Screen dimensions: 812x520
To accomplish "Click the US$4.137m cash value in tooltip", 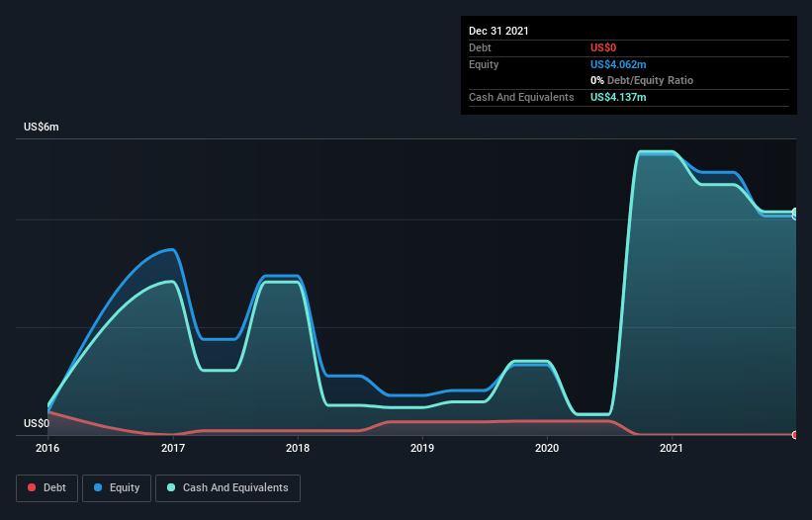I will [618, 97].
